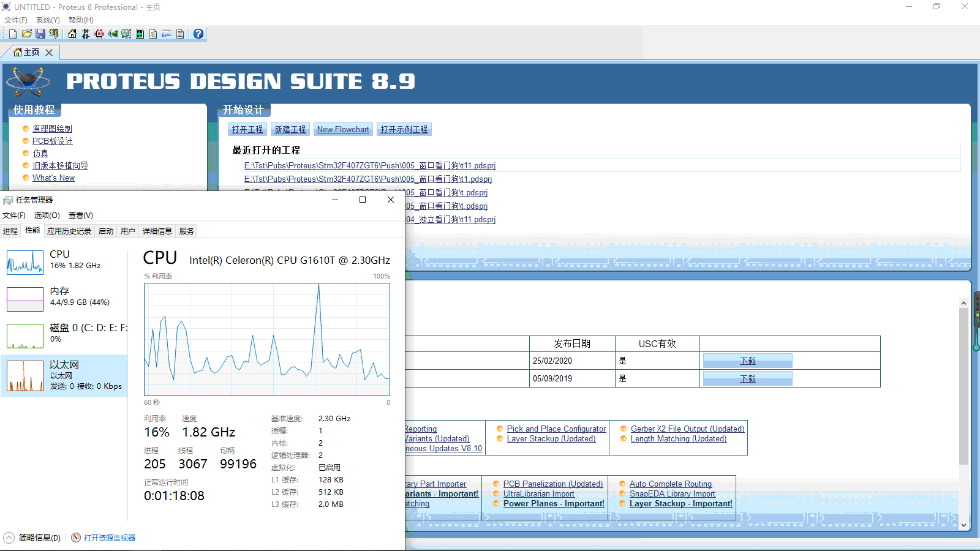Open Length Matching (Updated) link
This screenshot has height=551, width=980.
(x=679, y=439)
